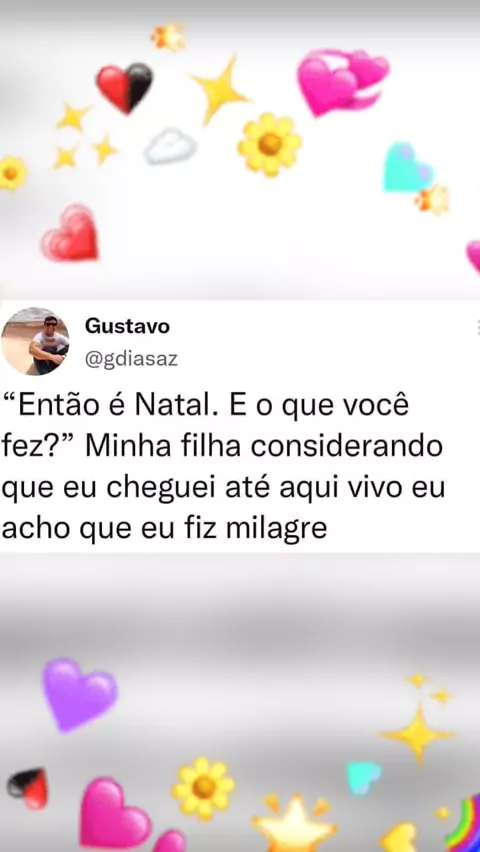Tap small teal heart near the rainbow
This screenshot has height=852, width=480.
click(x=364, y=778)
